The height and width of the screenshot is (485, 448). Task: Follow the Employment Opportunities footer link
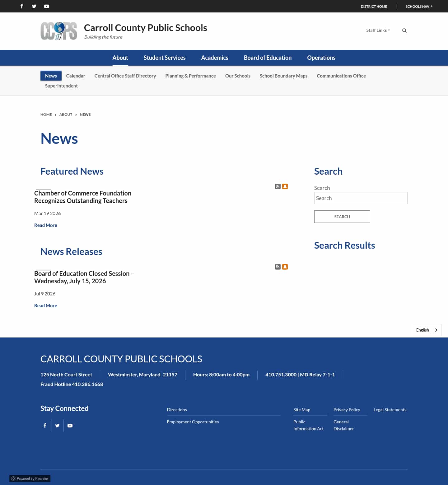click(193, 422)
